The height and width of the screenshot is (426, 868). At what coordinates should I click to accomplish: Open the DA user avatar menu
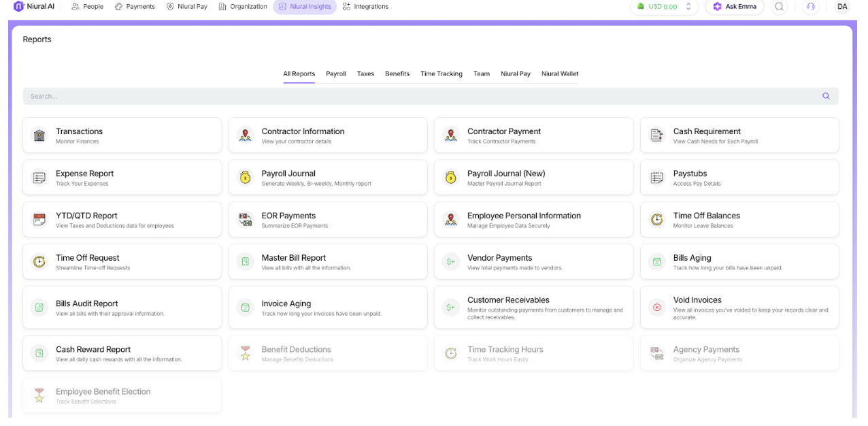[x=842, y=6]
